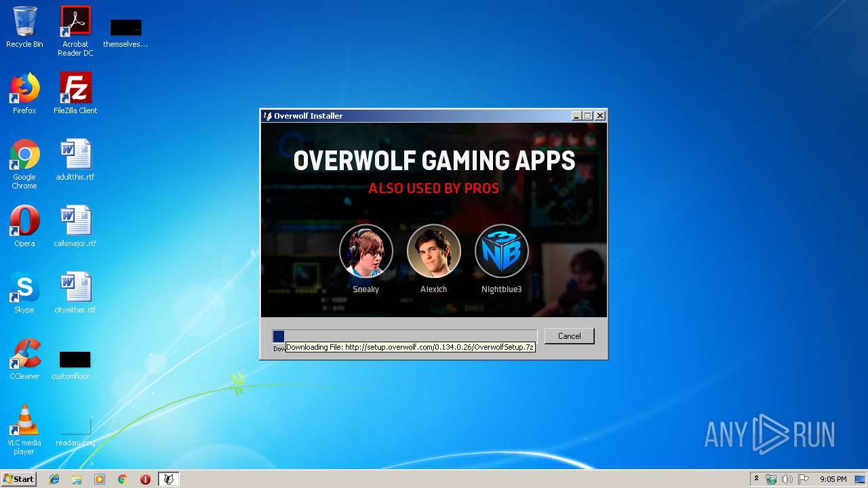Open Google Chrome desktop shortcut
This screenshot has width=868, height=488.
pyautogui.click(x=24, y=164)
